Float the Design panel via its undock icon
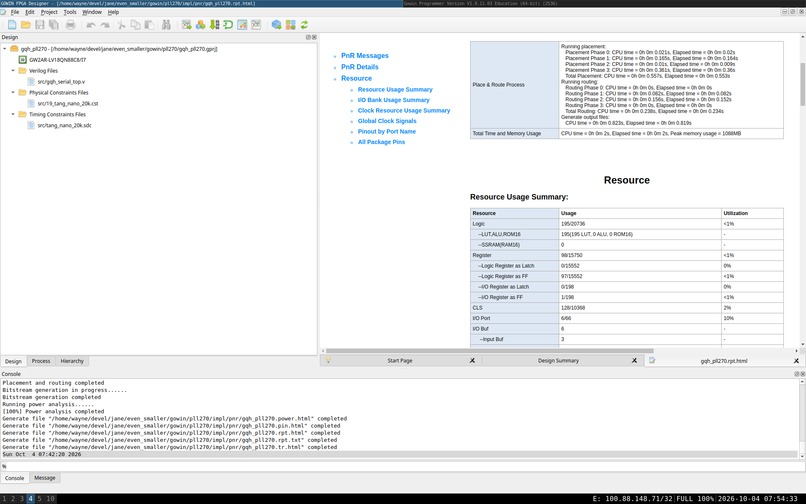 click(308, 37)
